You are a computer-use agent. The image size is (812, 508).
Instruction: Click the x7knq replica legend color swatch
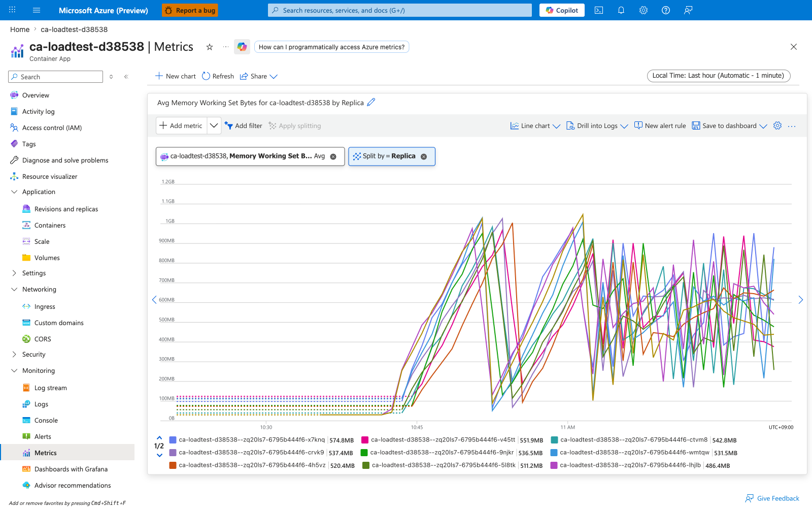coord(173,440)
